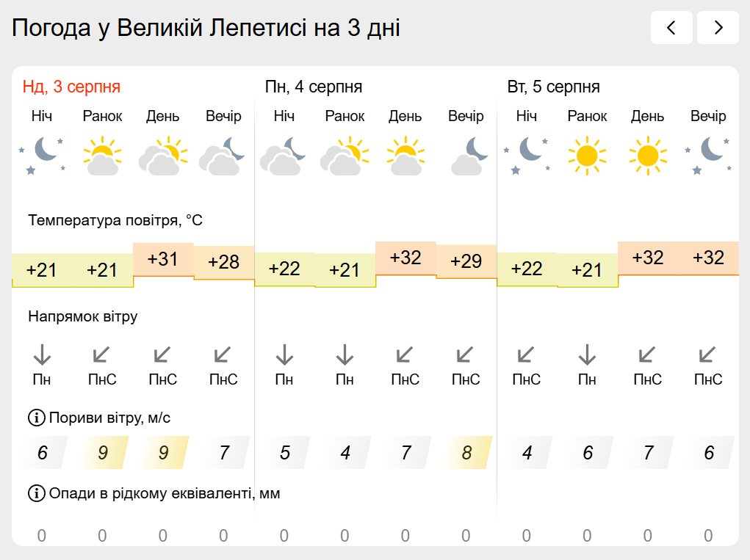Select the Вт, 5 серпня day header
750x560 pixels.
(553, 87)
